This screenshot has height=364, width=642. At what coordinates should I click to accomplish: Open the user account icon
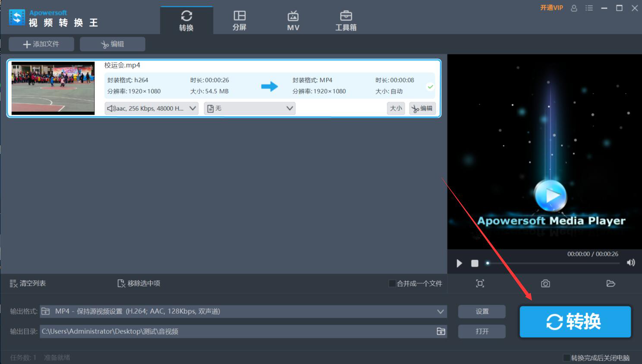[x=574, y=8]
